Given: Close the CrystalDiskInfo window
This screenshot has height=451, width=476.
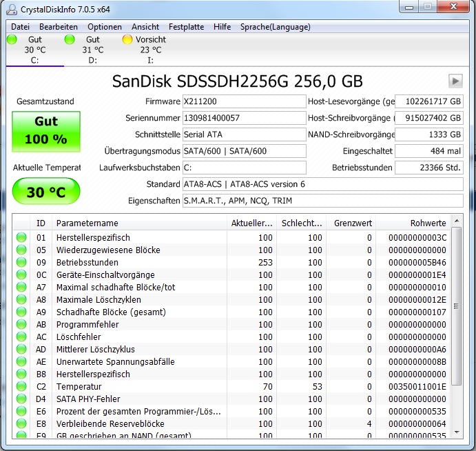Looking at the screenshot, I should point(453,7).
